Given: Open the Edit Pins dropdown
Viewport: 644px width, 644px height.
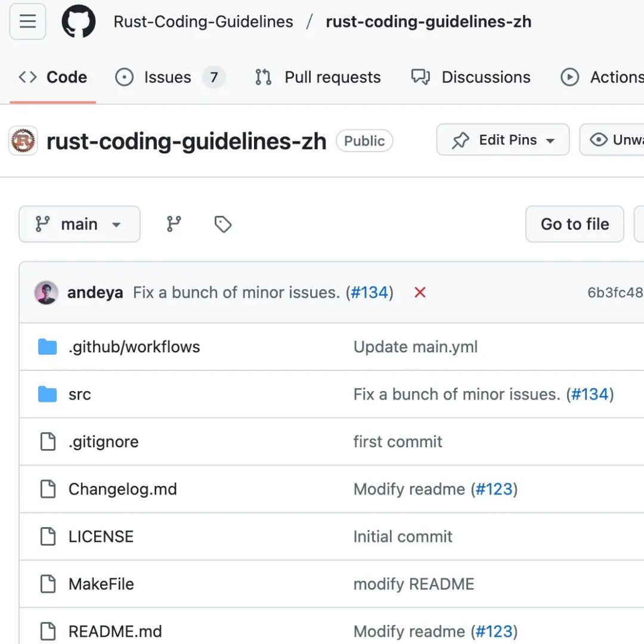Looking at the screenshot, I should [x=503, y=140].
